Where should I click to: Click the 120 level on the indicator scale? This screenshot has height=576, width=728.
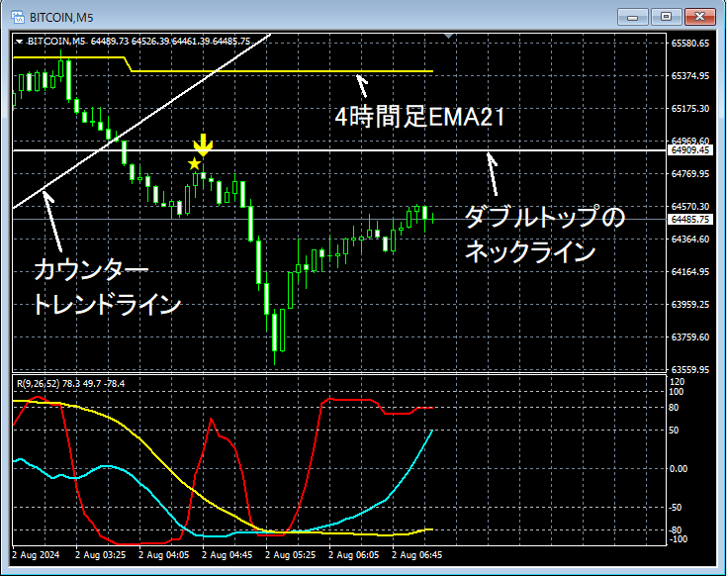click(677, 382)
